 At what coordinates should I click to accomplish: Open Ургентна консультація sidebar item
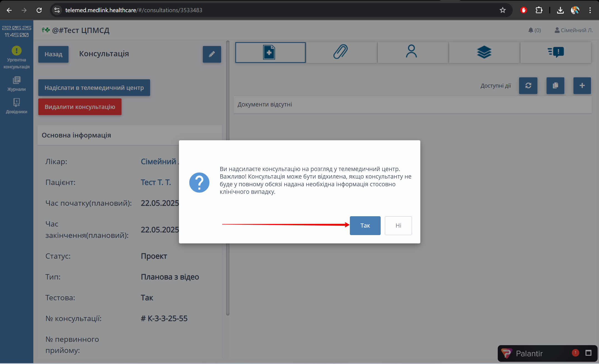click(x=17, y=58)
